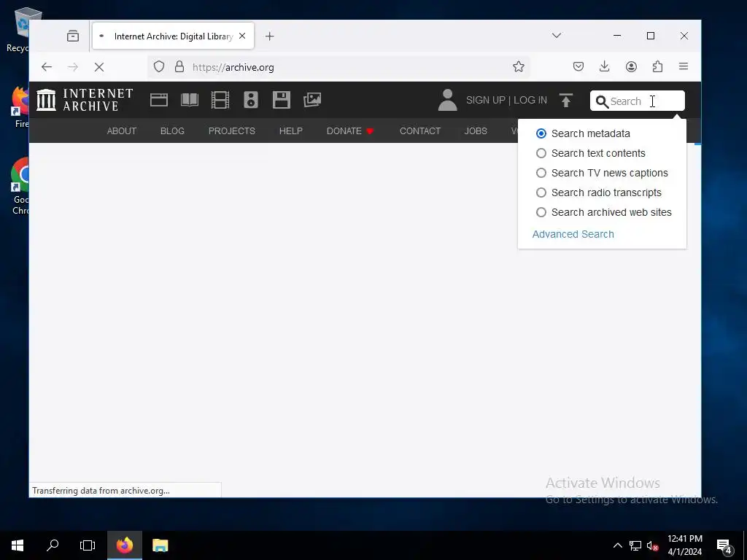Open the BLOG menu item
Image resolution: width=747 pixels, height=560 pixels.
click(x=172, y=131)
